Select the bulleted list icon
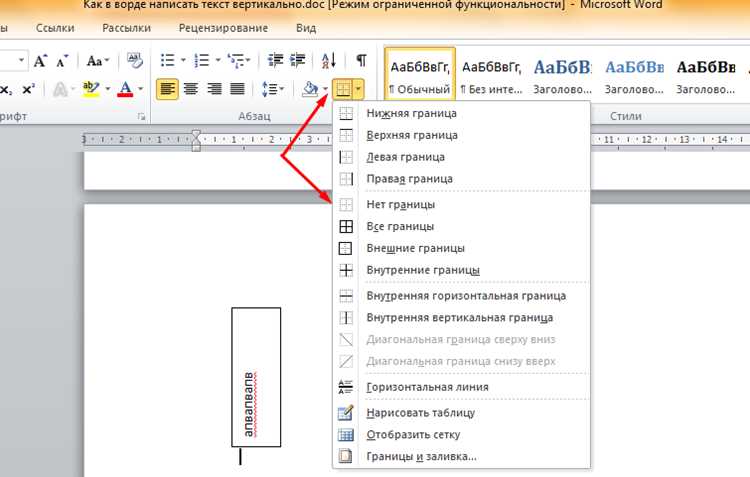 167,60
